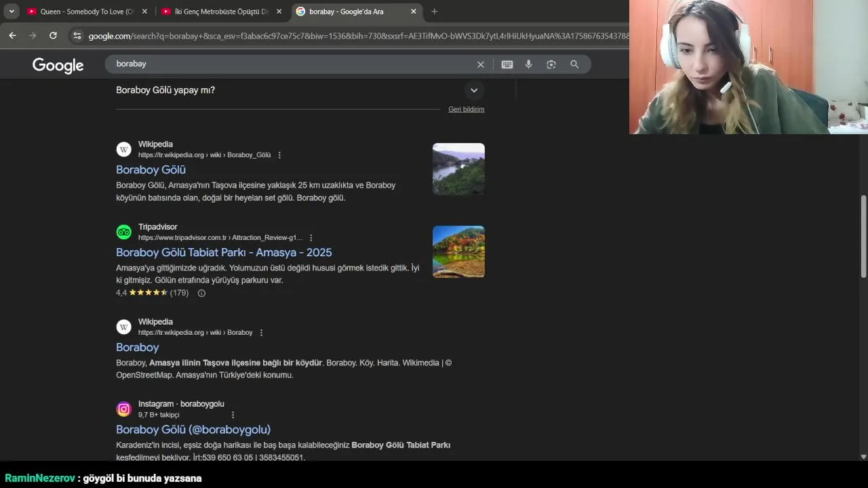Click 'Instagram · boraboygolu' source name
The width and height of the screenshot is (868, 488).
(x=181, y=404)
